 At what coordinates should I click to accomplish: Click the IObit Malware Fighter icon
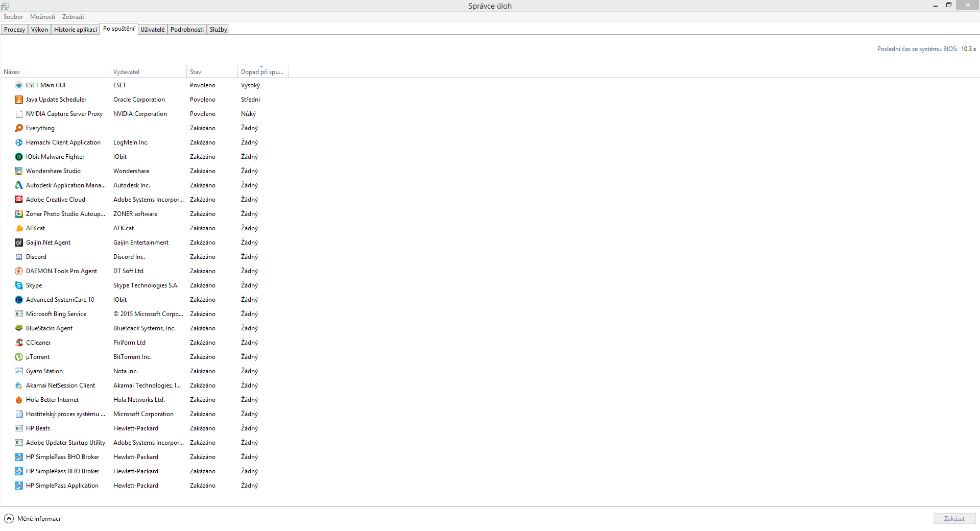19,157
